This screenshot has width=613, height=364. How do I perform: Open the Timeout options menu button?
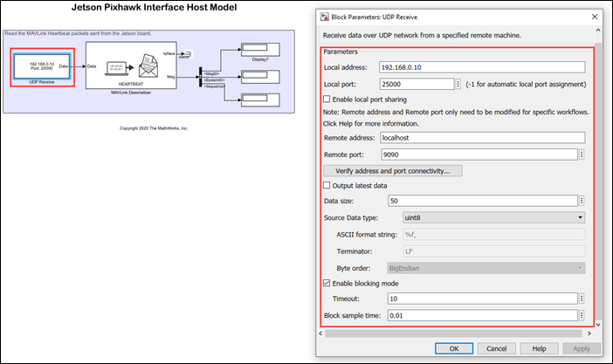pyautogui.click(x=582, y=299)
